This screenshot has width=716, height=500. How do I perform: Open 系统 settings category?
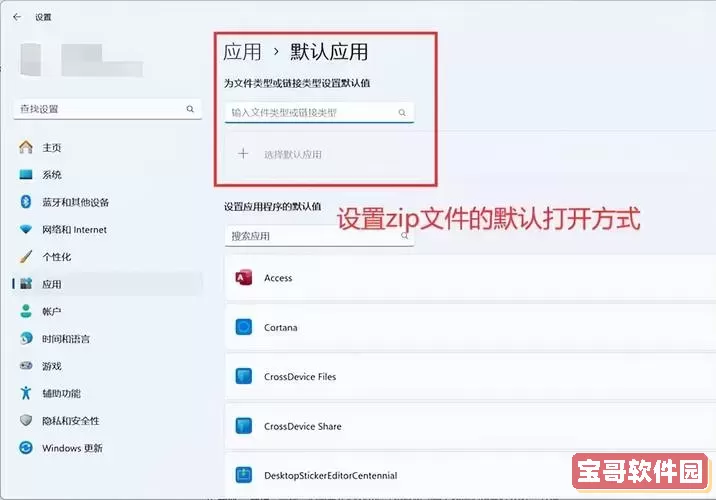coord(107,174)
